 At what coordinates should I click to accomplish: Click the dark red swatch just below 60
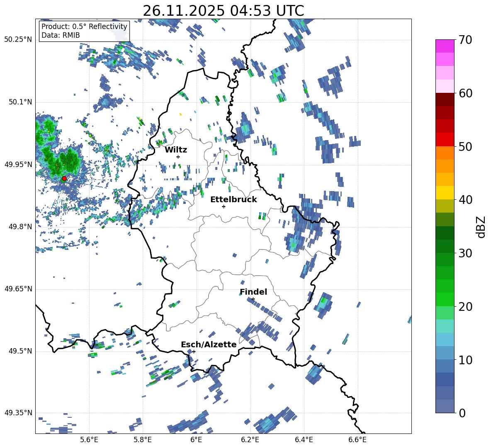pos(445,99)
